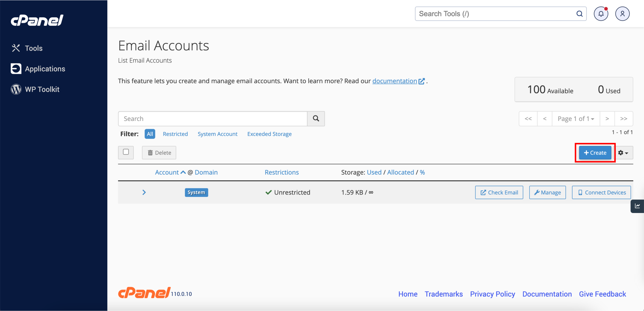Open the documentation link

398,81
